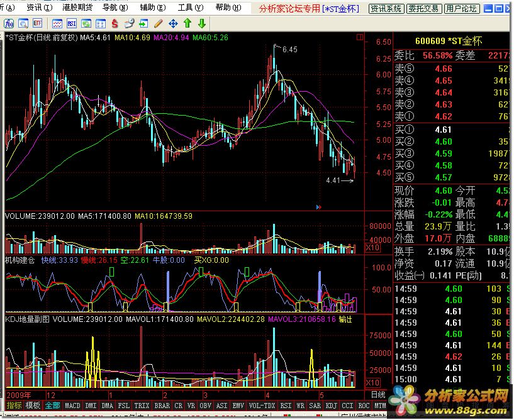This screenshot has height=420, width=514.
Task: Select the KDJ indicator tab
Action: point(331,406)
